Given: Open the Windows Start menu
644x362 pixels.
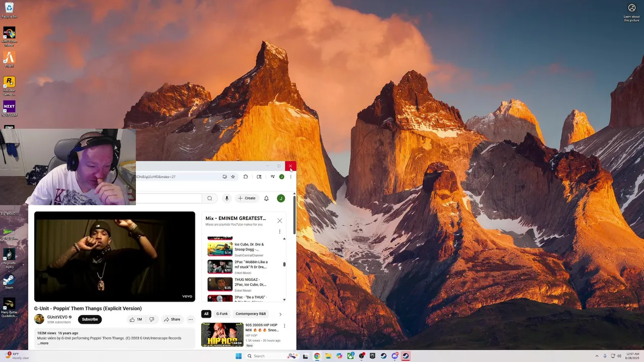Looking at the screenshot, I should [x=238, y=356].
